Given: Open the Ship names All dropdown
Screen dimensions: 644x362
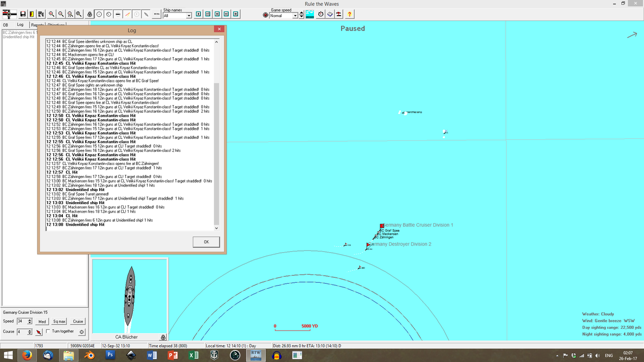Looking at the screenshot, I should pyautogui.click(x=190, y=16).
